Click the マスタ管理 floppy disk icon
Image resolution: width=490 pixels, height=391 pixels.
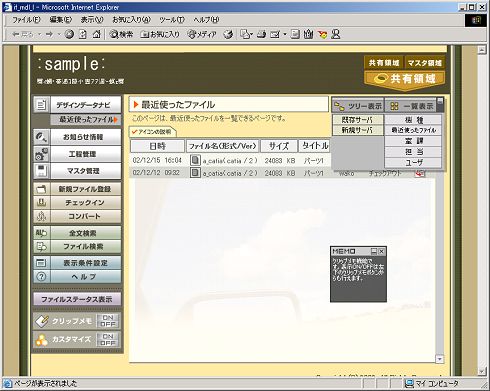tap(41, 171)
